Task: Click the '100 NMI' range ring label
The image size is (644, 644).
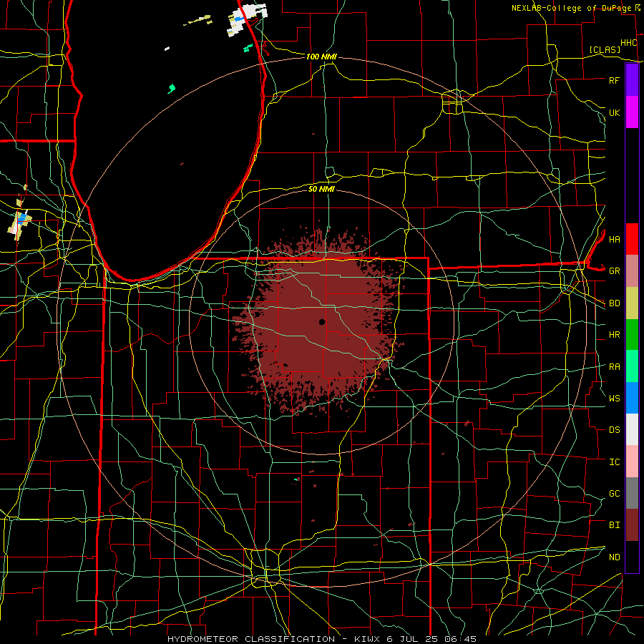Action: [321, 57]
